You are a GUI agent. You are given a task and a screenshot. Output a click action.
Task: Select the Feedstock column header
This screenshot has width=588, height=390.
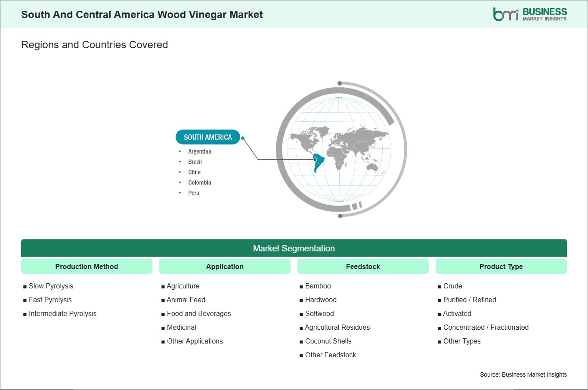(363, 266)
